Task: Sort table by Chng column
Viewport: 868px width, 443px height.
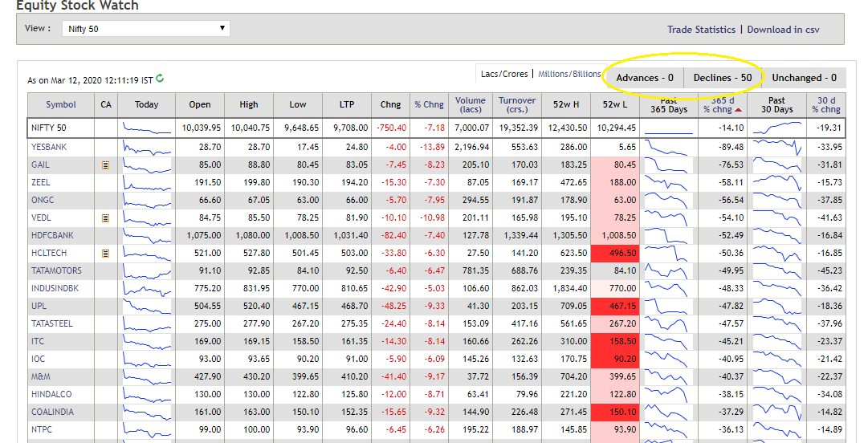Action: pyautogui.click(x=390, y=104)
